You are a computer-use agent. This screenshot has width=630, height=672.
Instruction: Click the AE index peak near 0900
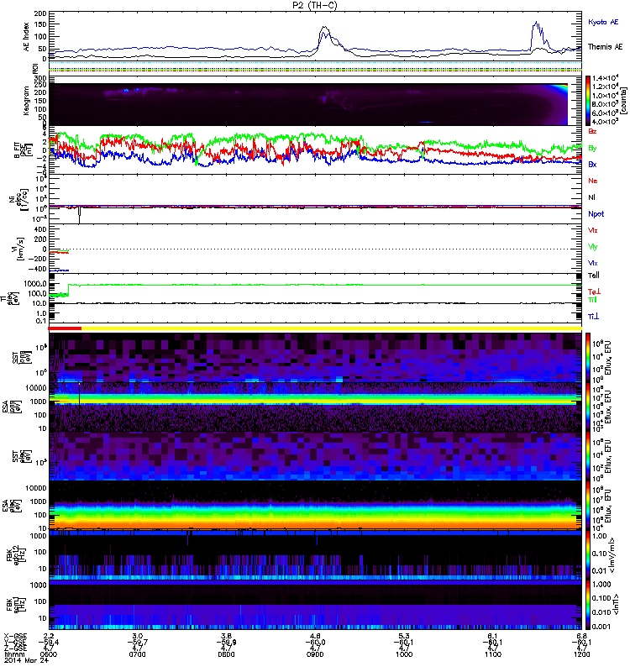click(x=323, y=29)
